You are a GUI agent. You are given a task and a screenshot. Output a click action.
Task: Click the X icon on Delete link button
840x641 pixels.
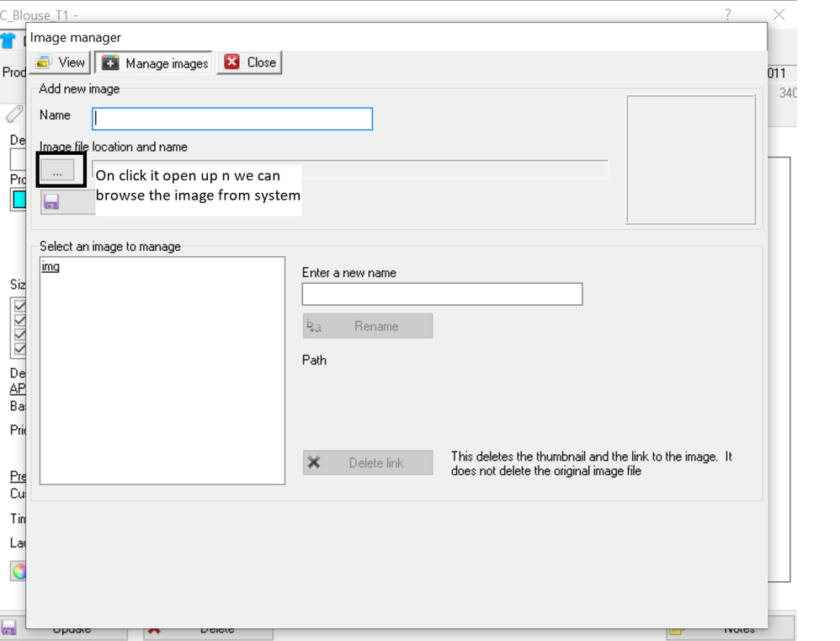click(314, 462)
